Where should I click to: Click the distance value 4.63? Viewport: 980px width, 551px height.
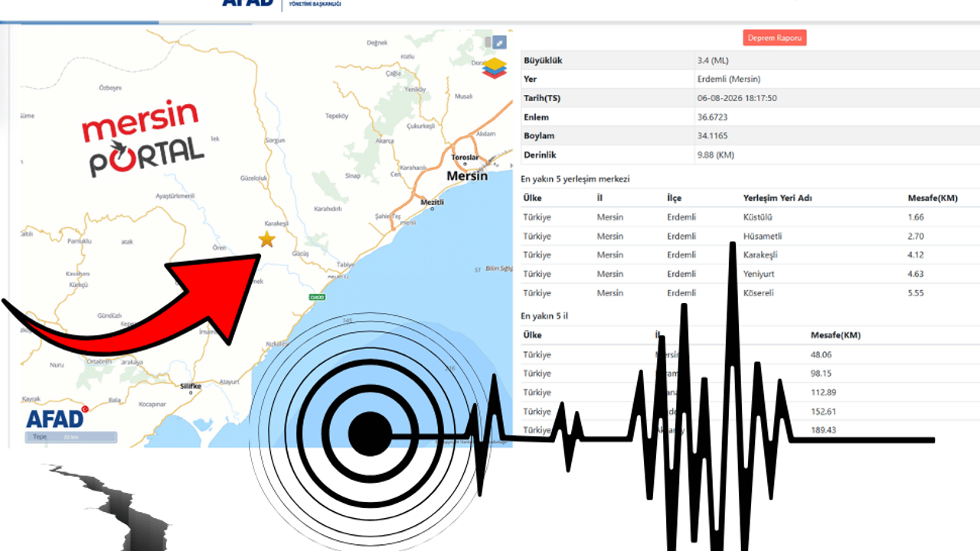click(x=916, y=274)
